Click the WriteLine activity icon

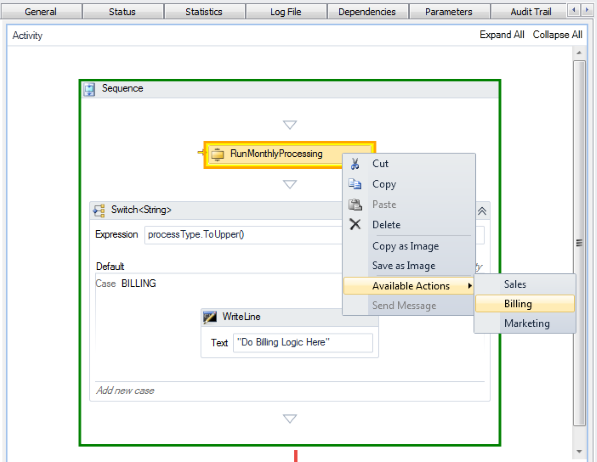210,317
